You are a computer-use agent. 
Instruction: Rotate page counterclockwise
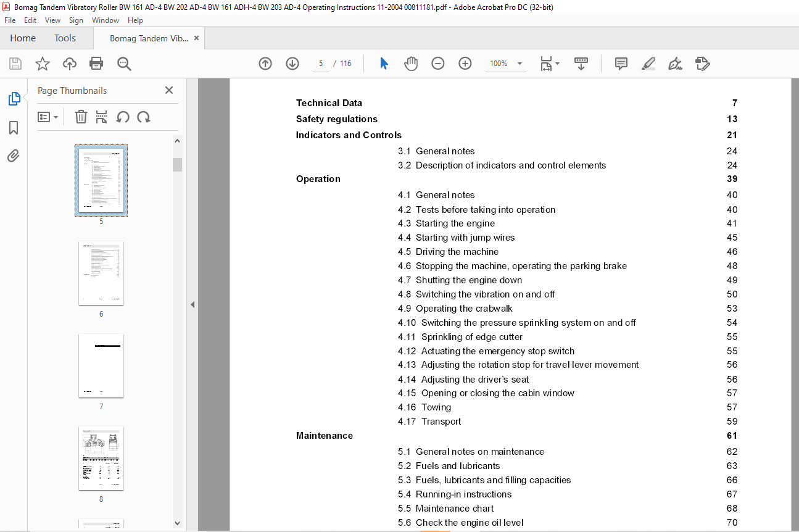pyautogui.click(x=123, y=117)
